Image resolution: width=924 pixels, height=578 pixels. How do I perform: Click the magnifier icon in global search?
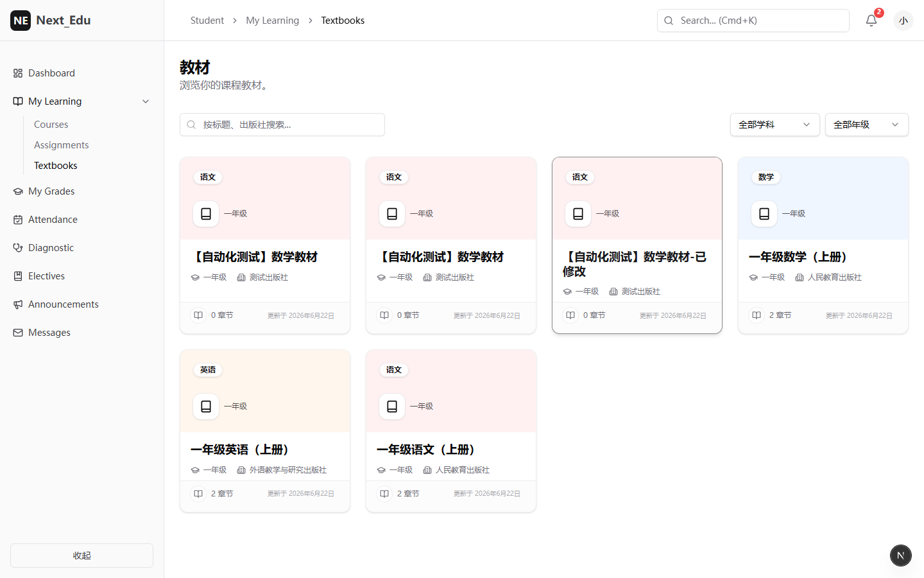(x=669, y=21)
